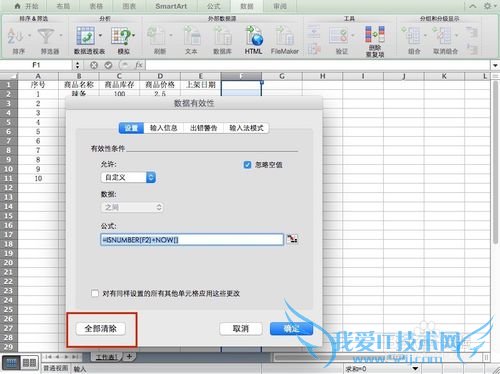Click the 排序 sort icon in ribbon
The width and height of the screenshot is (500, 374).
point(15,36)
